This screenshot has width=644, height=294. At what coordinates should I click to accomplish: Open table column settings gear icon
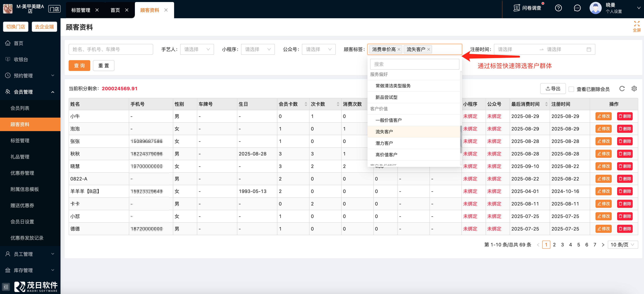(634, 89)
